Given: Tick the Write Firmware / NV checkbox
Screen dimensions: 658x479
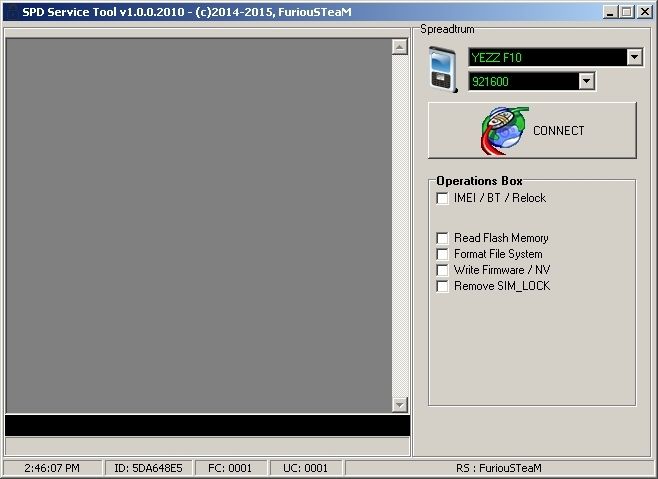Looking at the screenshot, I should click(443, 270).
